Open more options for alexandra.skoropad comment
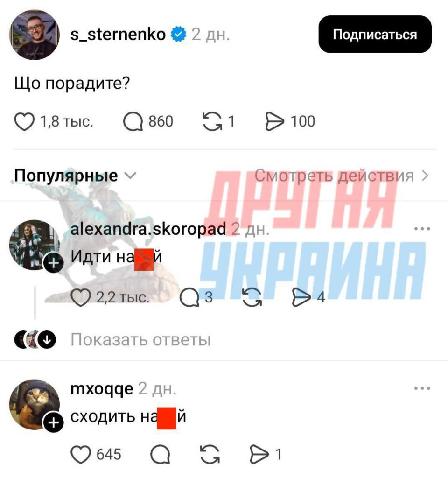448x478 pixels. tap(422, 228)
